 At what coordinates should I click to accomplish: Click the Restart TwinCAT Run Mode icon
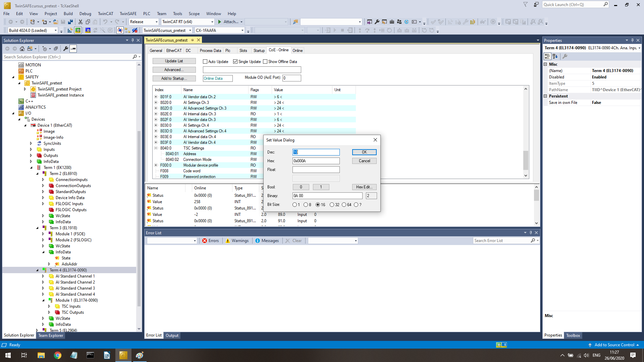click(78, 31)
